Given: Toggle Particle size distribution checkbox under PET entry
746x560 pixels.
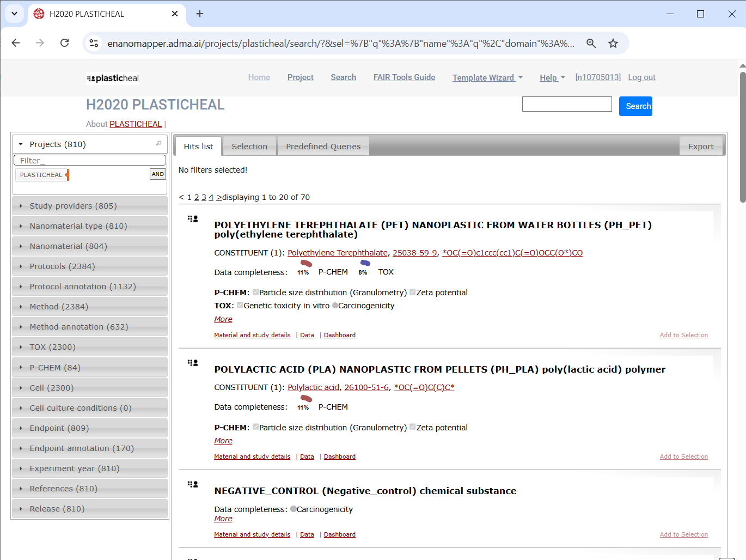Looking at the screenshot, I should click(255, 293).
